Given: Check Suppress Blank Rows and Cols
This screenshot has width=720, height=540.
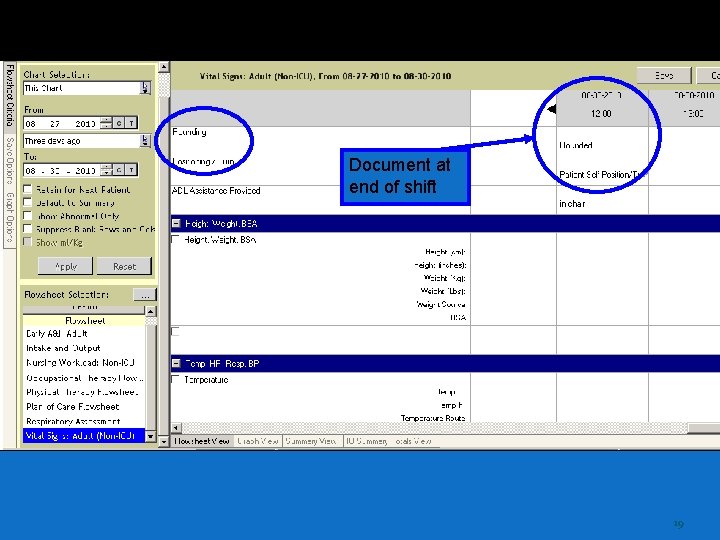Looking at the screenshot, I should [x=28, y=229].
